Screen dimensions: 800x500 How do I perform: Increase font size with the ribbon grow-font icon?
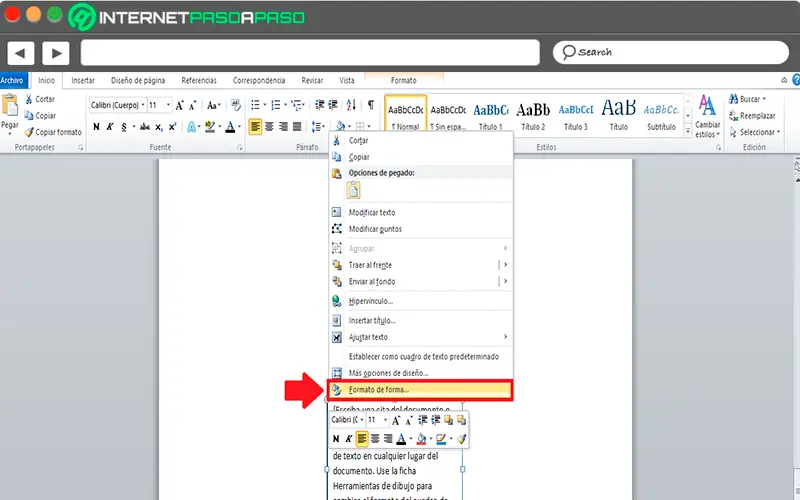click(179, 106)
